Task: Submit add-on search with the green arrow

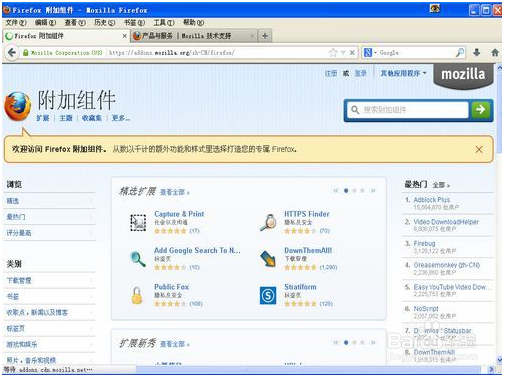Action: pyautogui.click(x=480, y=109)
